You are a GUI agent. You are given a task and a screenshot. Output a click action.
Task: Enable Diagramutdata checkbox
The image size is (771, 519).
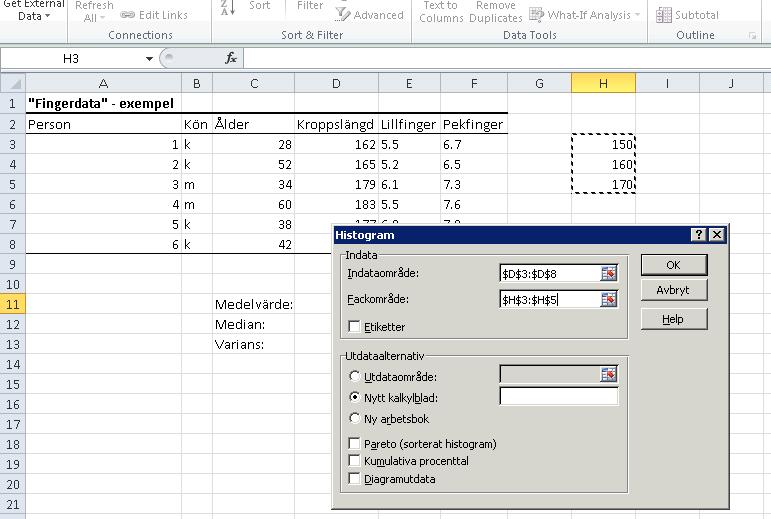tap(354, 478)
